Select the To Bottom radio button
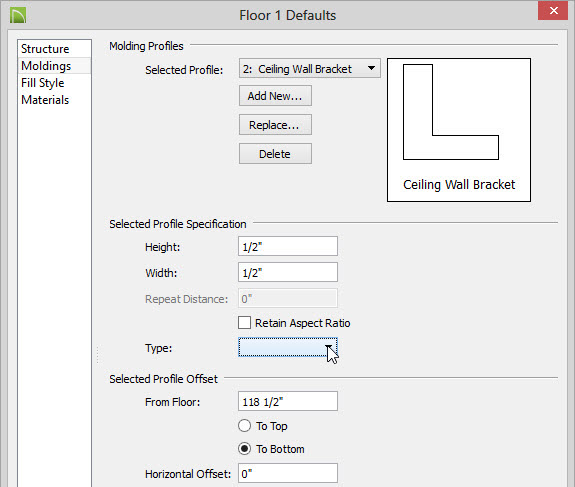The width and height of the screenshot is (575, 487). tap(244, 448)
